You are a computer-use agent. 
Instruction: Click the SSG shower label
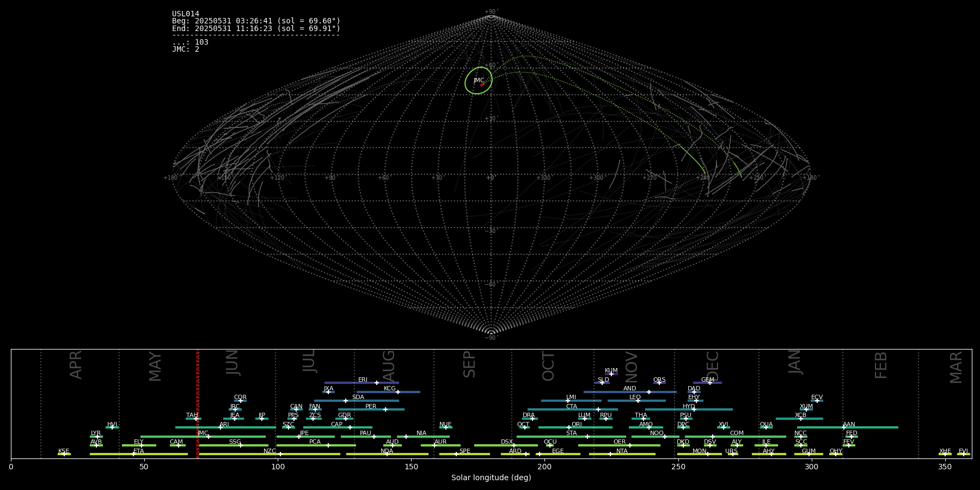tap(235, 442)
